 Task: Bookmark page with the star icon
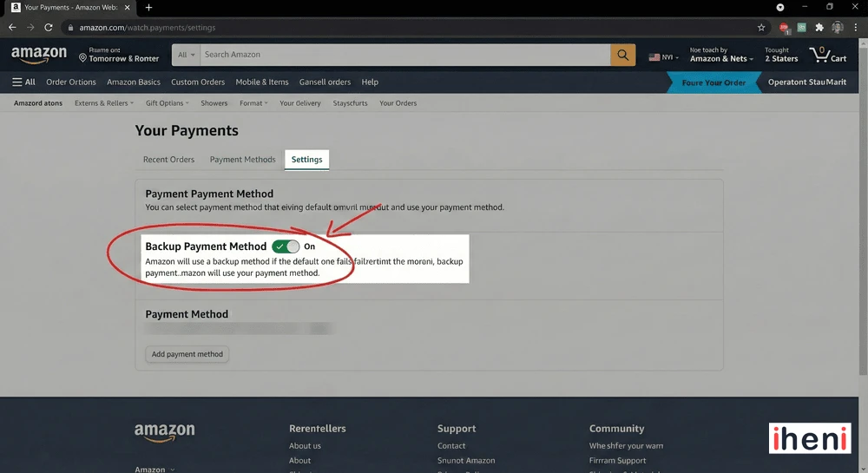click(x=761, y=28)
